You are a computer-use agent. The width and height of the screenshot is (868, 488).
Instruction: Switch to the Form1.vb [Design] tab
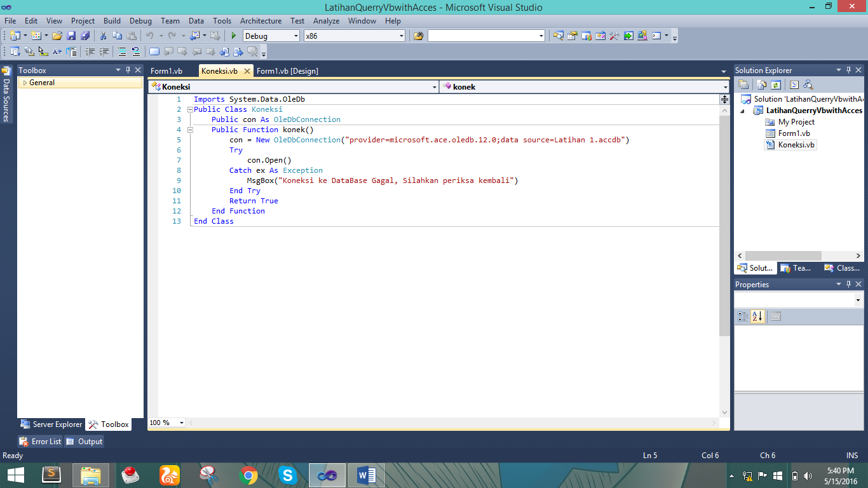[x=287, y=71]
